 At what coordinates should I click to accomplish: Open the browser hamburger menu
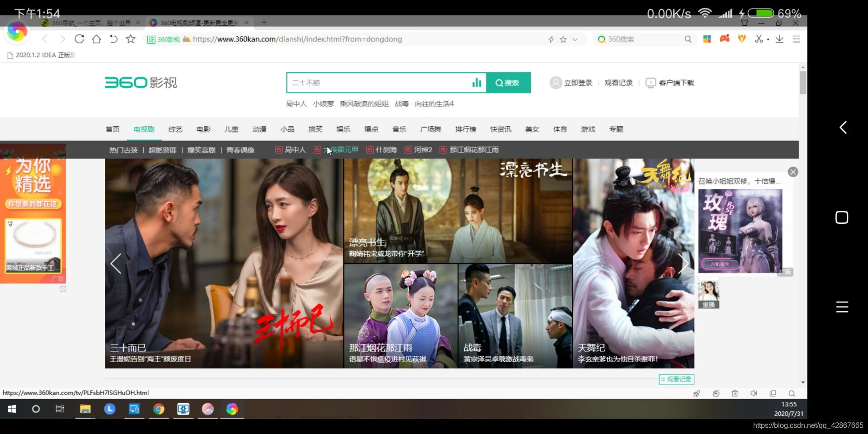(797, 39)
